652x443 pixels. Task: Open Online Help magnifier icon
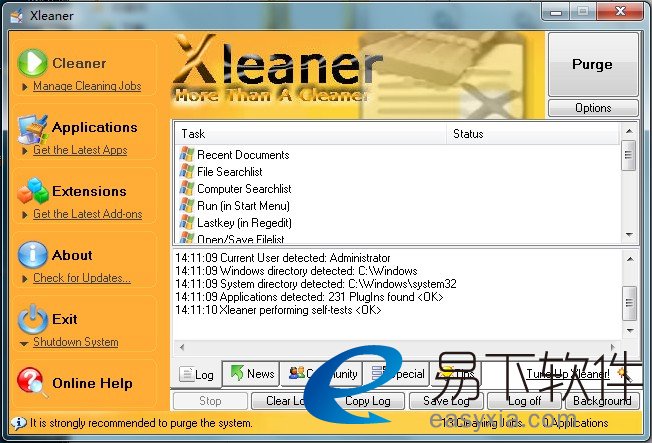(32, 382)
